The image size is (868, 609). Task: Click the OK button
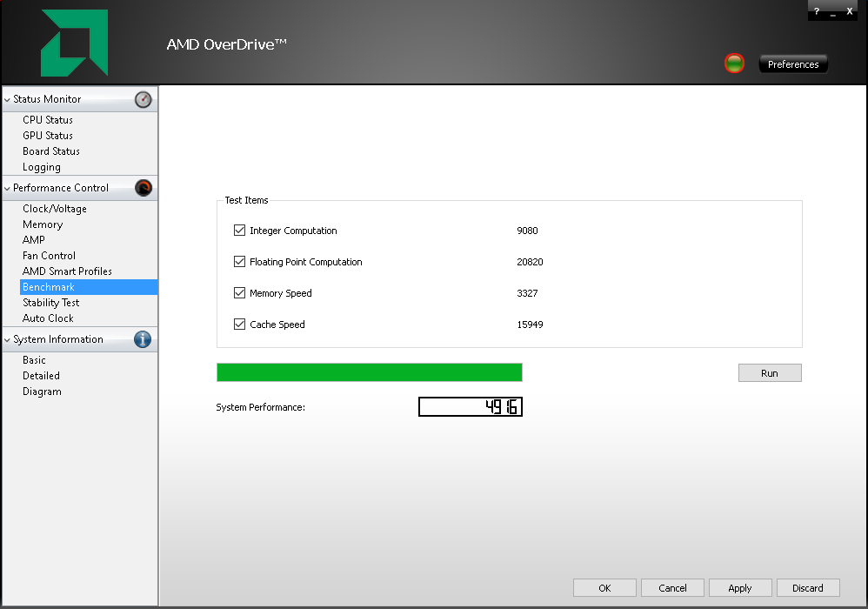604,588
